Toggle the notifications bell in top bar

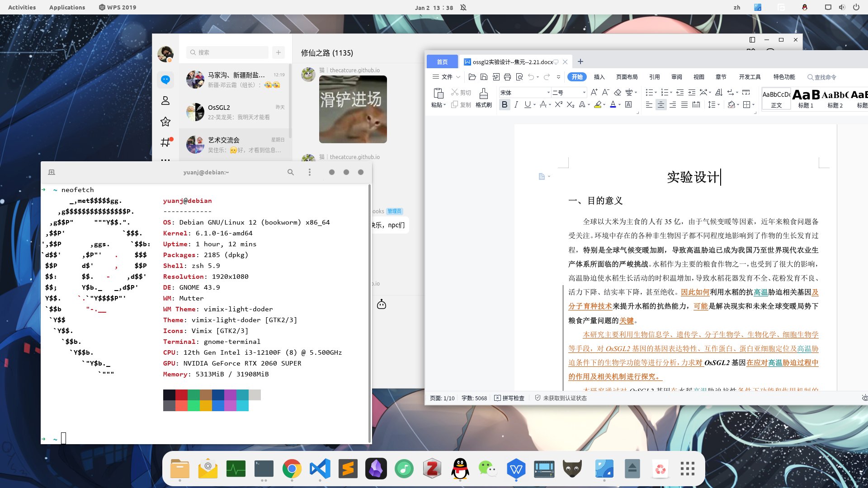(x=463, y=7)
